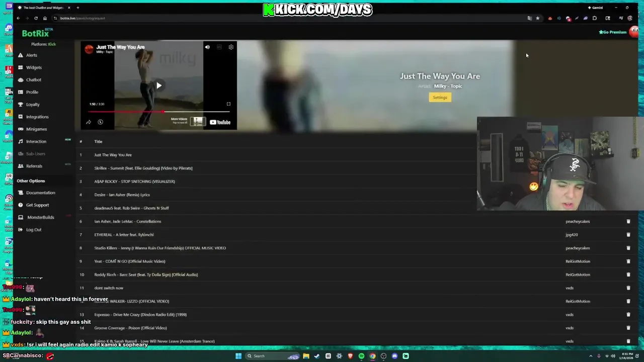
Task: Click Go Premium link
Action: [612, 32]
